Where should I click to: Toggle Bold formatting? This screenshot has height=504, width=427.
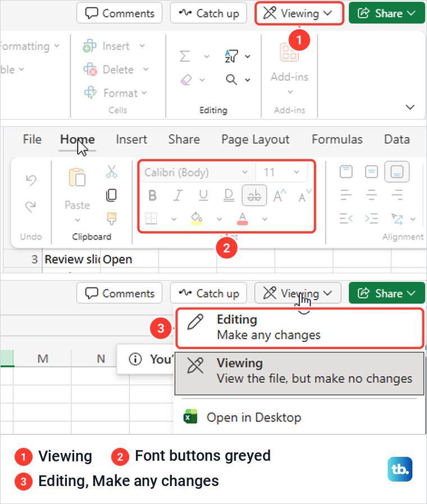coord(152,195)
